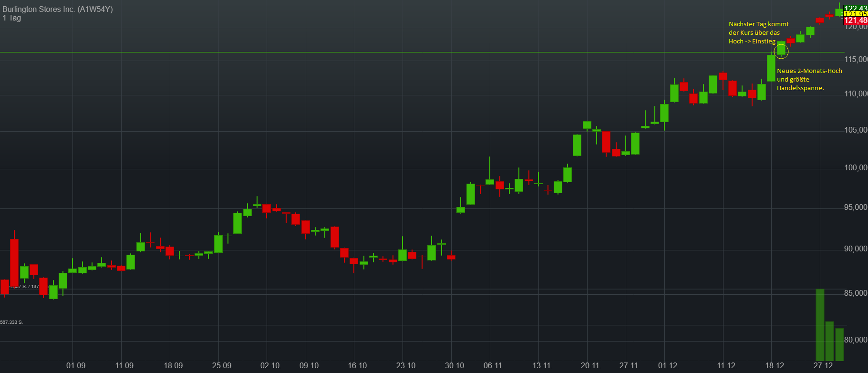Click the 01.09. date label
Viewport: 868px width, 373px height.
pyautogui.click(x=76, y=365)
